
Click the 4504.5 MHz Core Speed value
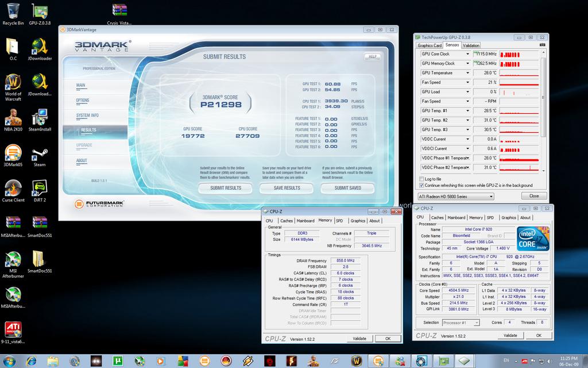coord(459,290)
